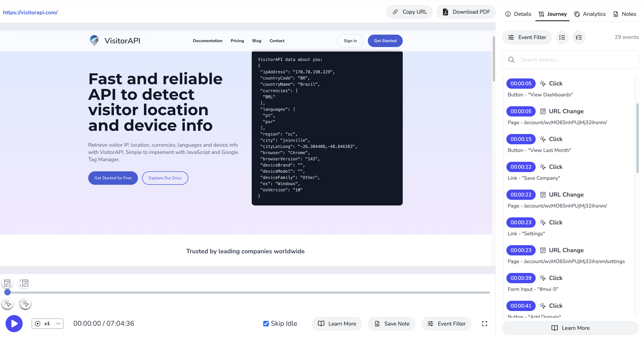Viewport: 644px width, 339px height.
Task: Switch to the Analytics tab
Action: pyautogui.click(x=590, y=14)
